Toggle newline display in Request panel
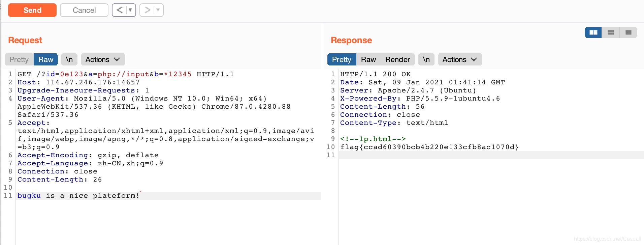The image size is (644, 245). (x=69, y=59)
